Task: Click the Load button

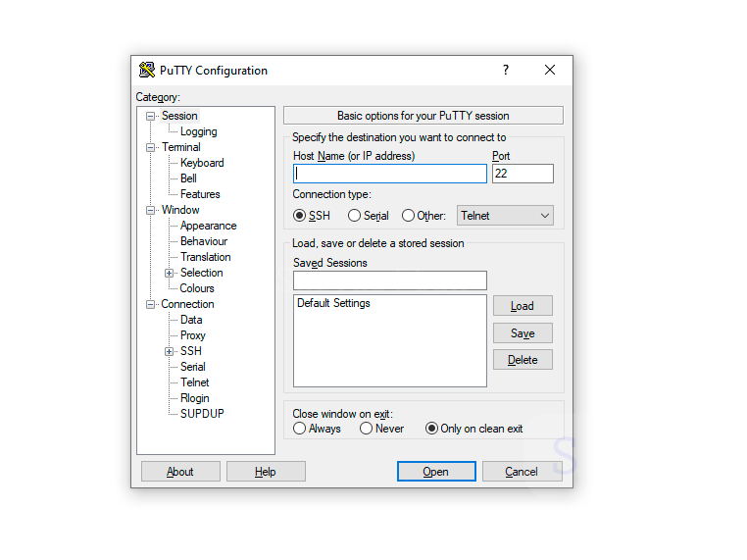Action: tap(523, 306)
